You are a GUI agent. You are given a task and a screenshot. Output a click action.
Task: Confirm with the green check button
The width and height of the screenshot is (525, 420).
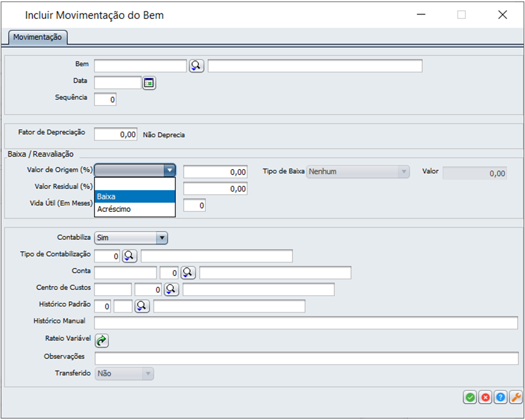click(470, 397)
